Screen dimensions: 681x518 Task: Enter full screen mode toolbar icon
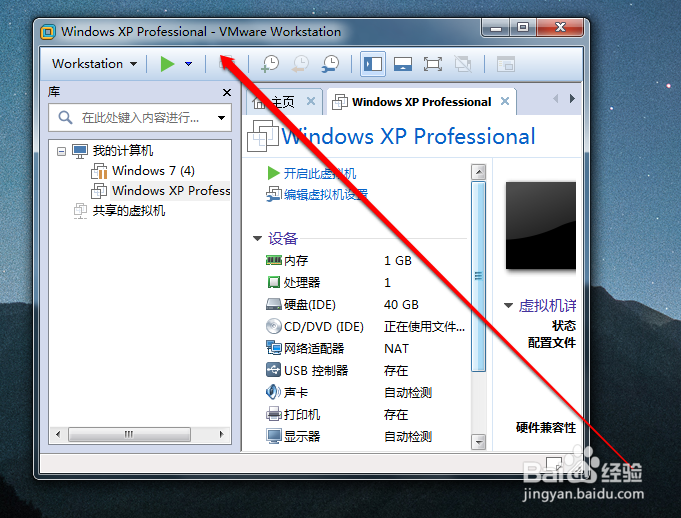[x=433, y=64]
